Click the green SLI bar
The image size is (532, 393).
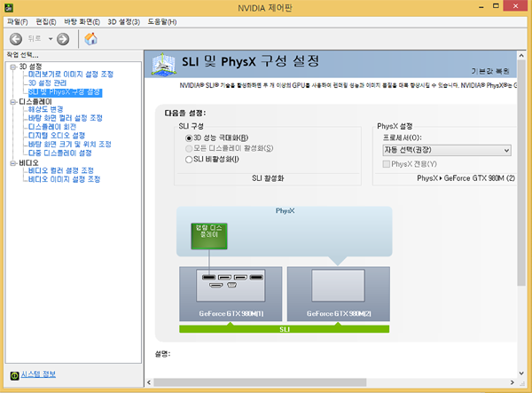pos(285,329)
